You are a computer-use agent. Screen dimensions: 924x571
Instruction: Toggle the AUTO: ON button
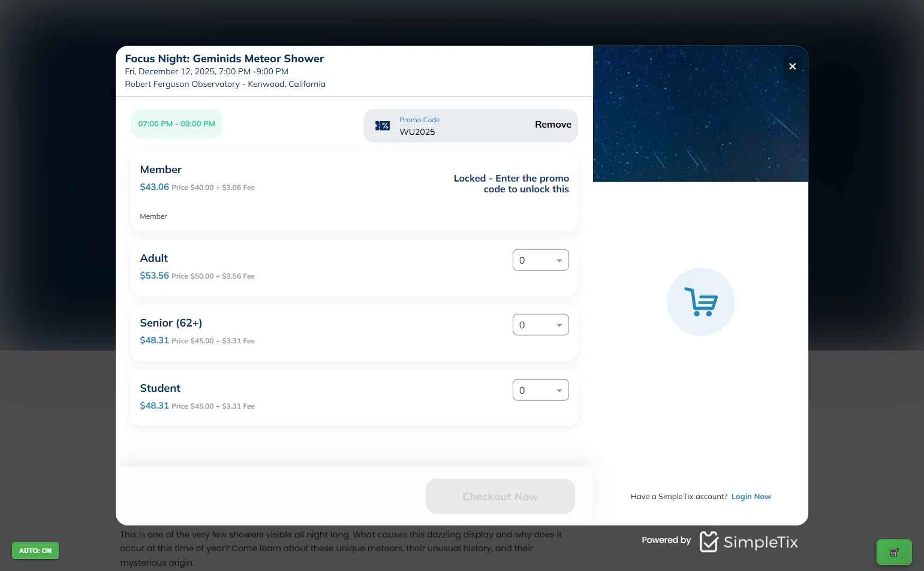35,551
